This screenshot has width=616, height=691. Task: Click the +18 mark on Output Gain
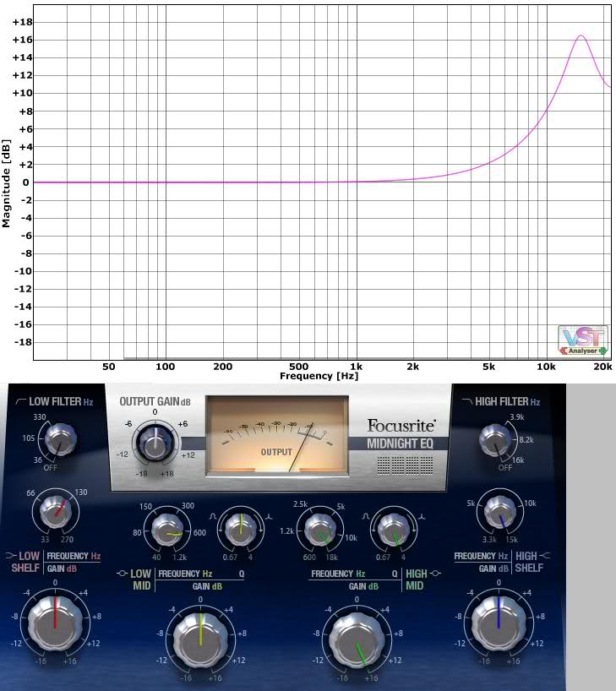coord(166,474)
